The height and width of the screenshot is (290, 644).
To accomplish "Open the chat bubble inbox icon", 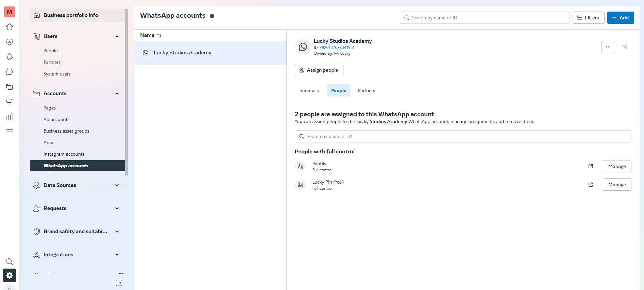I will [10, 72].
